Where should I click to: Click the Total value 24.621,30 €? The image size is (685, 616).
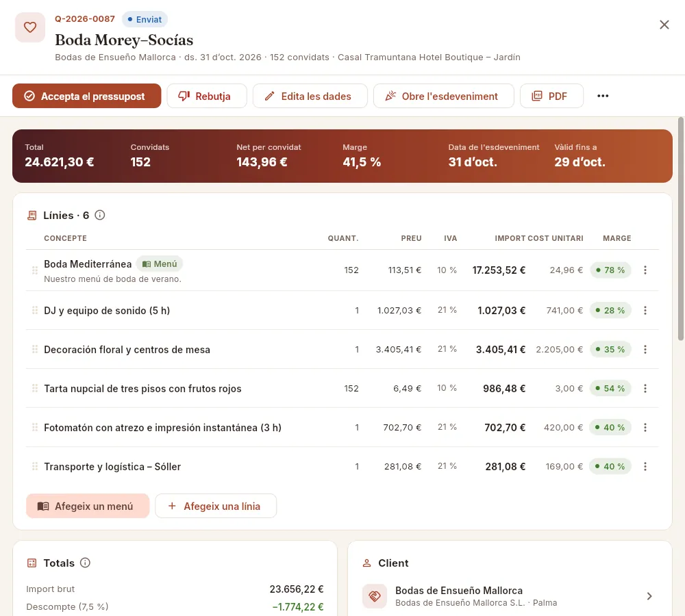(60, 162)
